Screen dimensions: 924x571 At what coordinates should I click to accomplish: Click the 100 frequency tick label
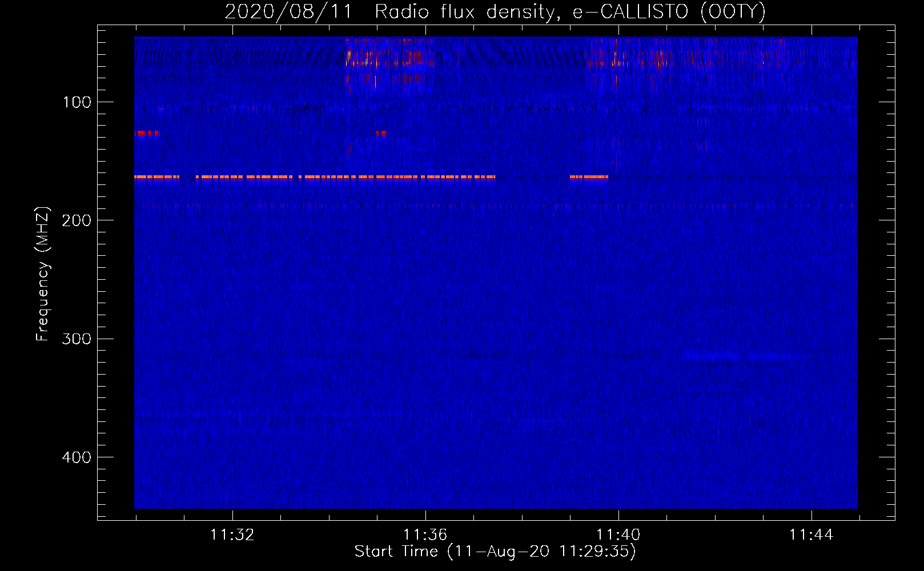point(77,102)
